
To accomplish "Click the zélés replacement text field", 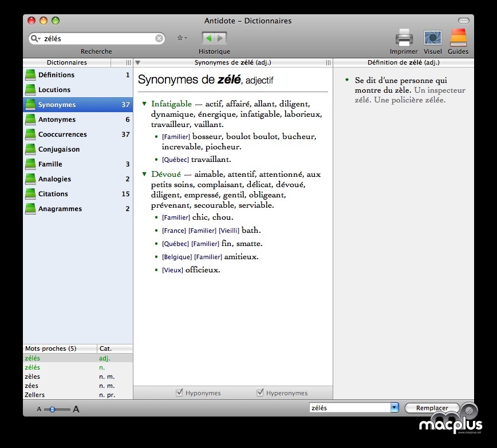I will [350, 408].
